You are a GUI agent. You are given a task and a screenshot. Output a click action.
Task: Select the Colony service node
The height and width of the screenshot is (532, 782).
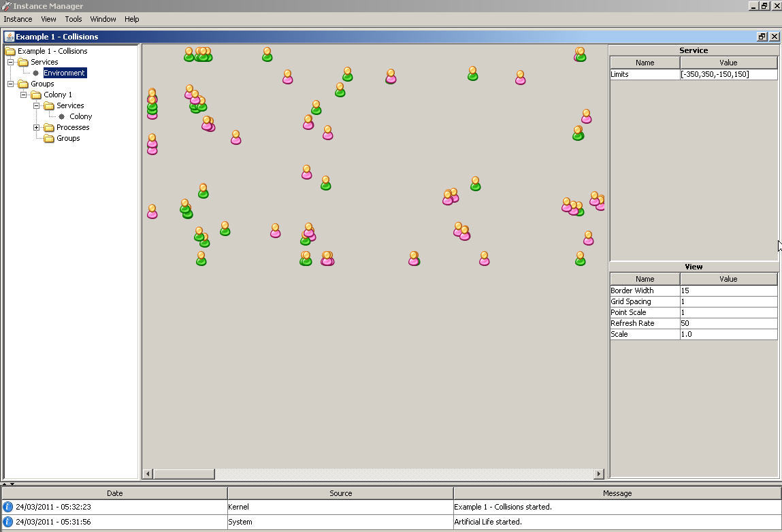81,116
